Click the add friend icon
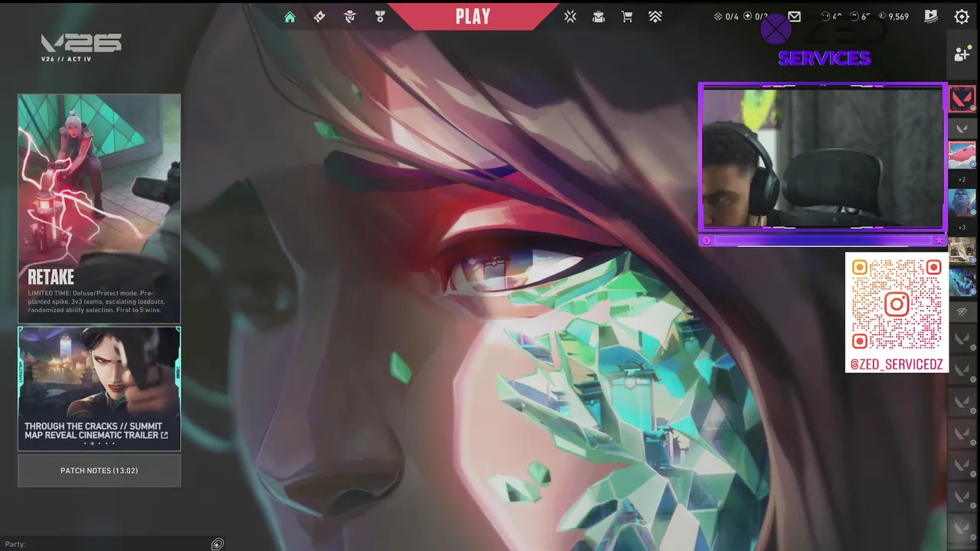This screenshot has height=551, width=980. point(962,54)
